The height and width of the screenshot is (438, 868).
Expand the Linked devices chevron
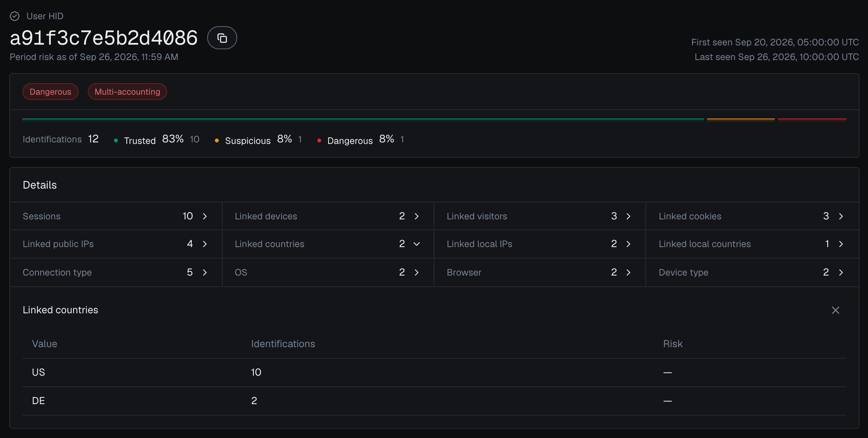pyautogui.click(x=417, y=216)
